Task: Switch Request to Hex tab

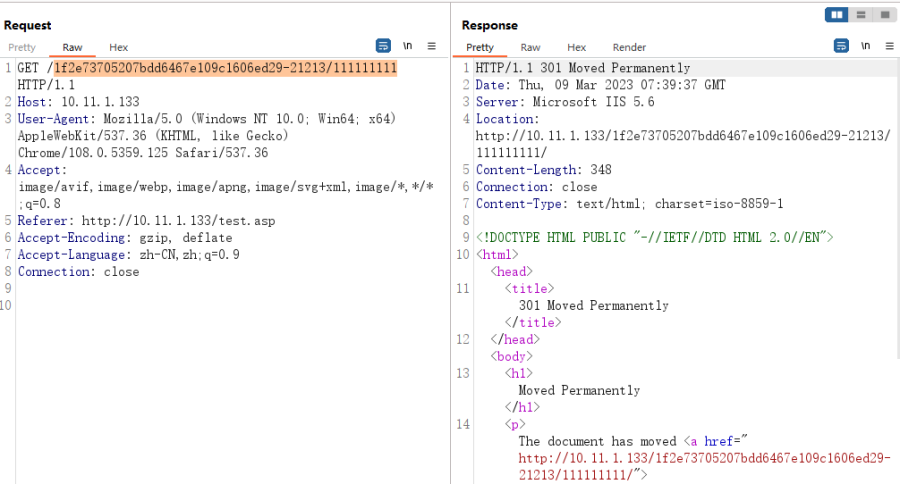Action: pos(118,48)
